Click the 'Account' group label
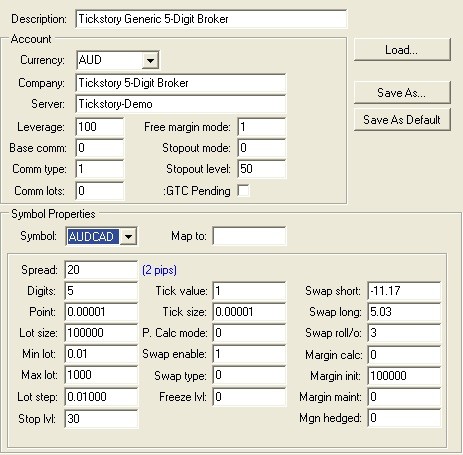 coord(31,39)
